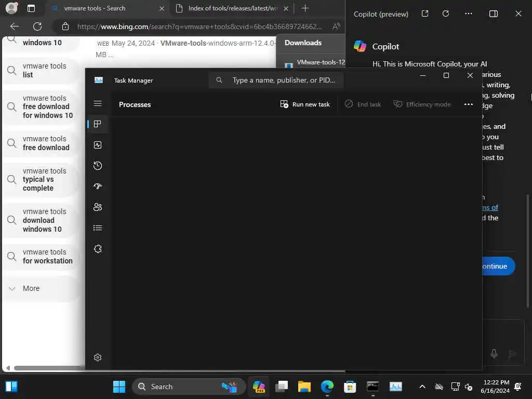Open Copilot link in new tab
Viewport: 532px width, 399px height.
[425, 14]
